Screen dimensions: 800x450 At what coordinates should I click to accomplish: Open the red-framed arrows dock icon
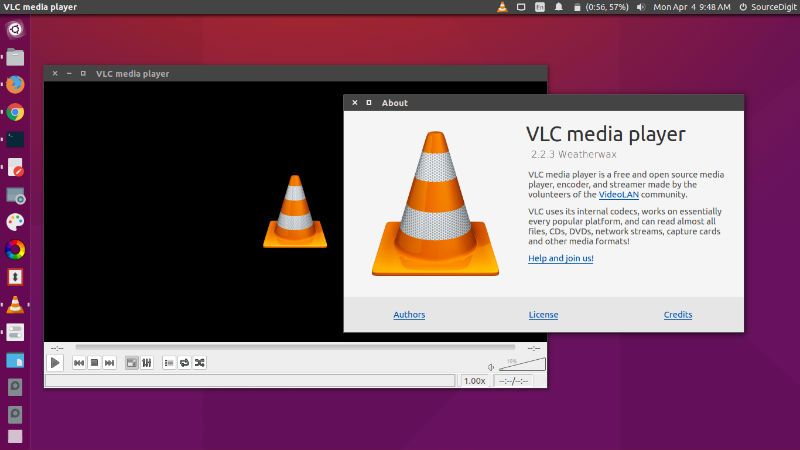(15, 278)
